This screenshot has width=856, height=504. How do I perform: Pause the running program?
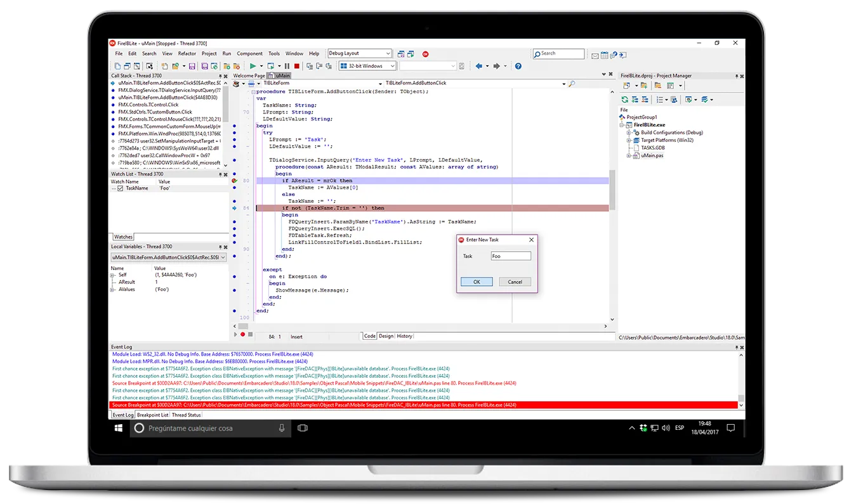click(x=287, y=66)
